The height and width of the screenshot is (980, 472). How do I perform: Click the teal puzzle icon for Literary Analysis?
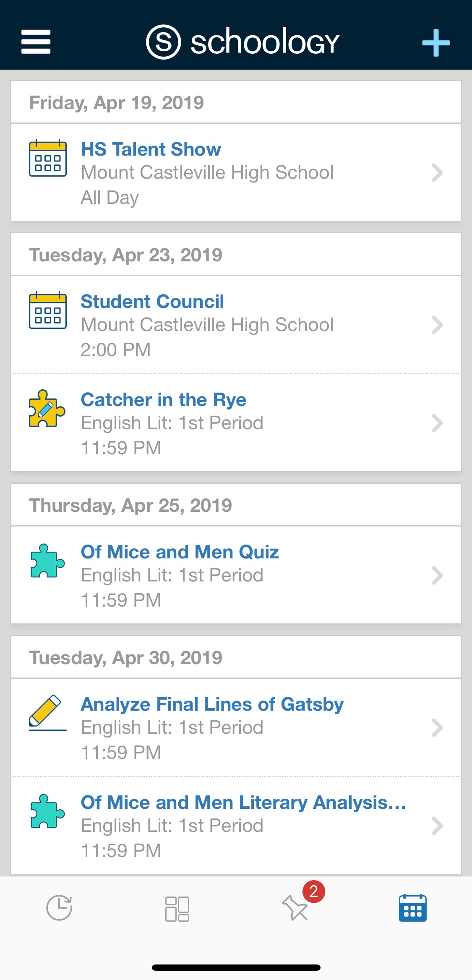click(x=47, y=811)
